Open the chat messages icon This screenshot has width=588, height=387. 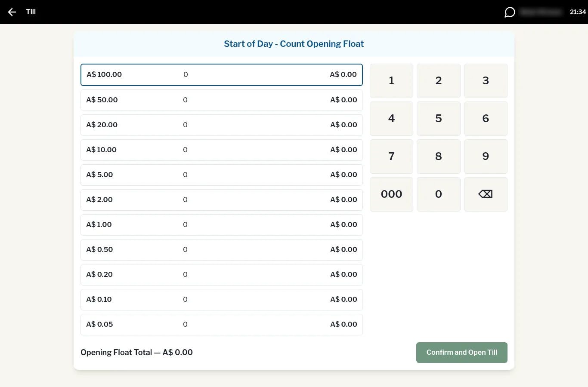coord(510,12)
